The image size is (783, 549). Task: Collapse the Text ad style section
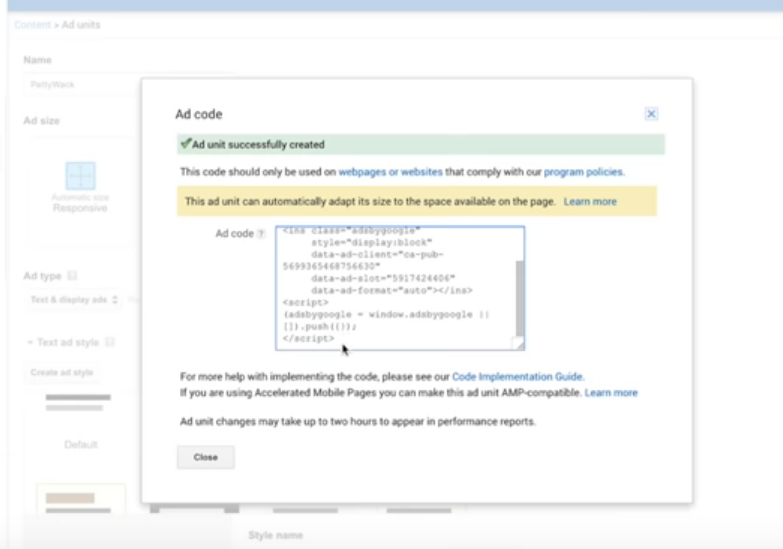[30, 342]
